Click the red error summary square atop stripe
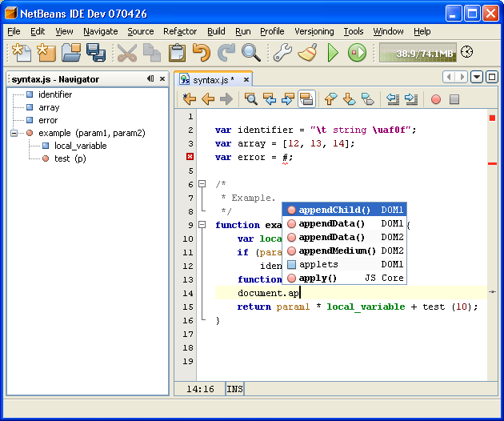This screenshot has width=504, height=421. click(492, 118)
